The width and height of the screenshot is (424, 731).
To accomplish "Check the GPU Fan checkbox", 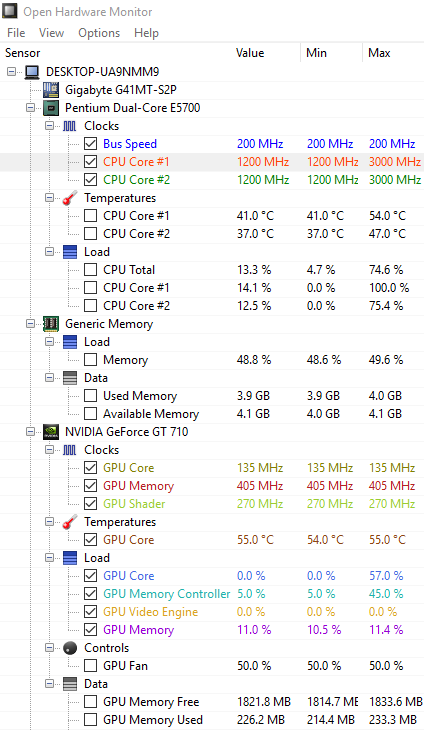I will click(x=90, y=665).
